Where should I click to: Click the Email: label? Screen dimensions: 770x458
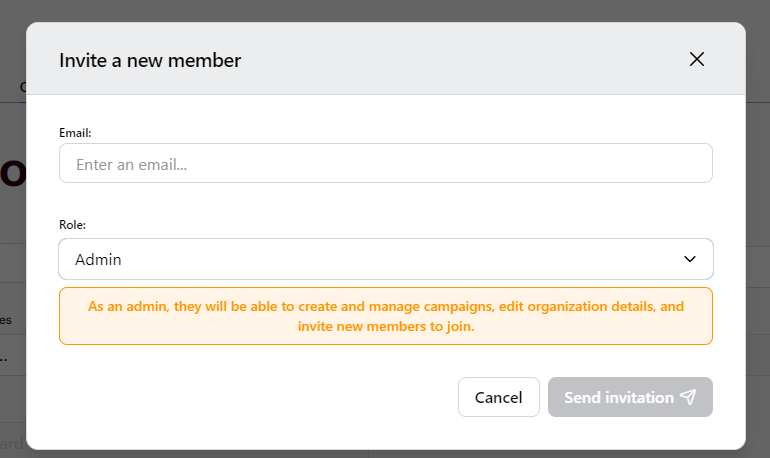pos(75,133)
